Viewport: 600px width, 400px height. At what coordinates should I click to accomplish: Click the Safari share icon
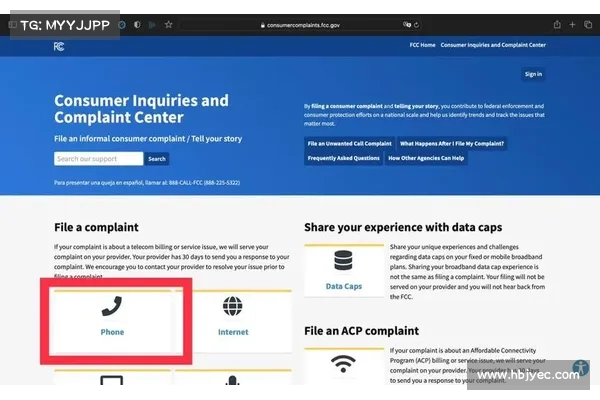[557, 25]
